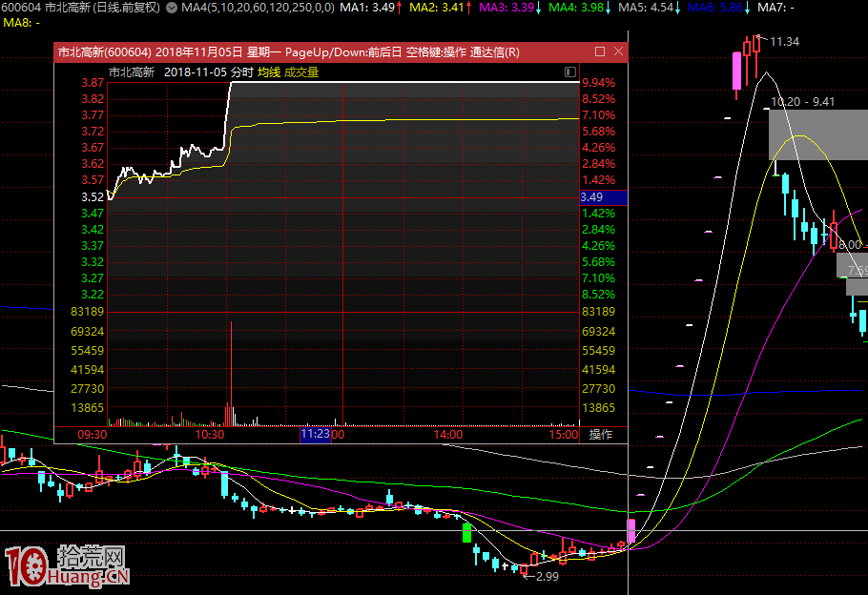Click the 14:00 time axis label

click(x=447, y=435)
